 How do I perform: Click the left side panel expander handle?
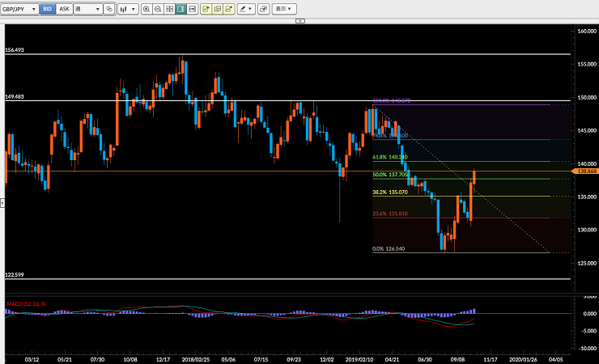tap(2, 203)
